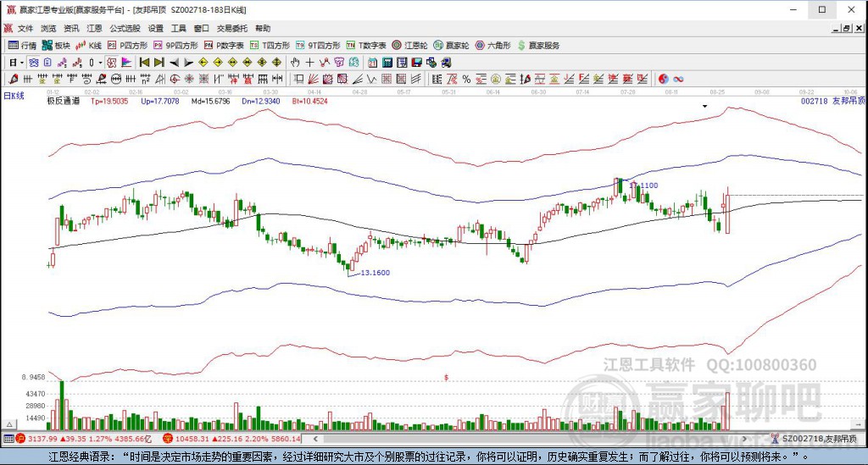Open the 板块 sector view

(x=56, y=46)
